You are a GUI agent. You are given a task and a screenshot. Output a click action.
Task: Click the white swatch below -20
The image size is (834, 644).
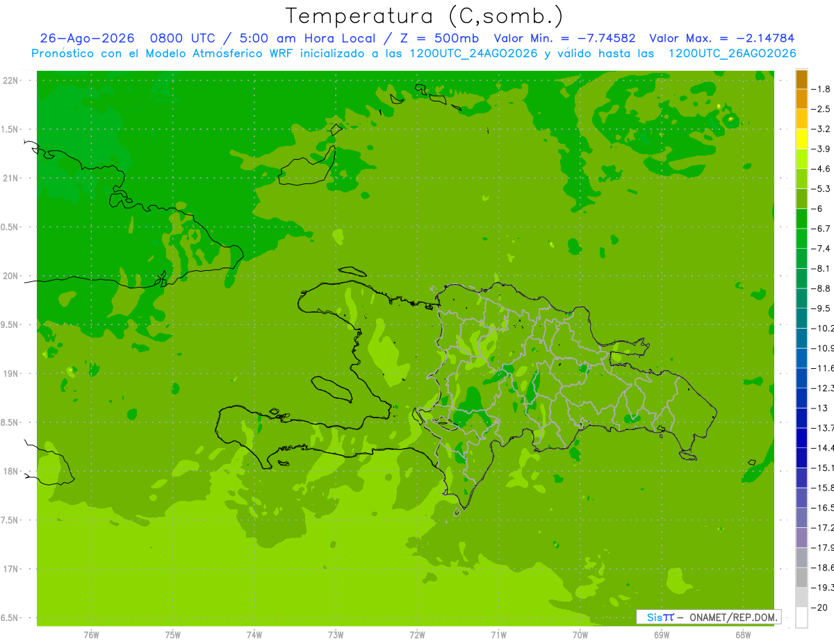(801, 618)
